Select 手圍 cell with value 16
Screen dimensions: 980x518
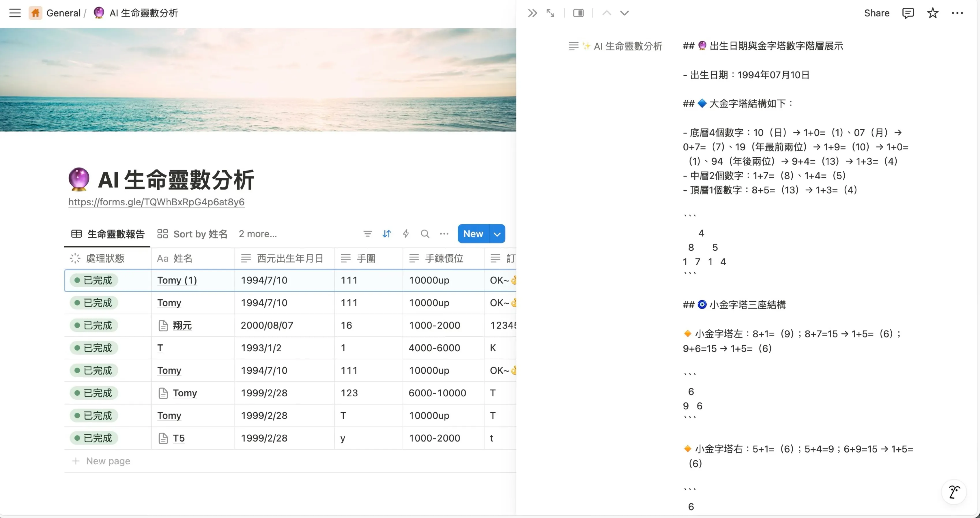pos(368,326)
